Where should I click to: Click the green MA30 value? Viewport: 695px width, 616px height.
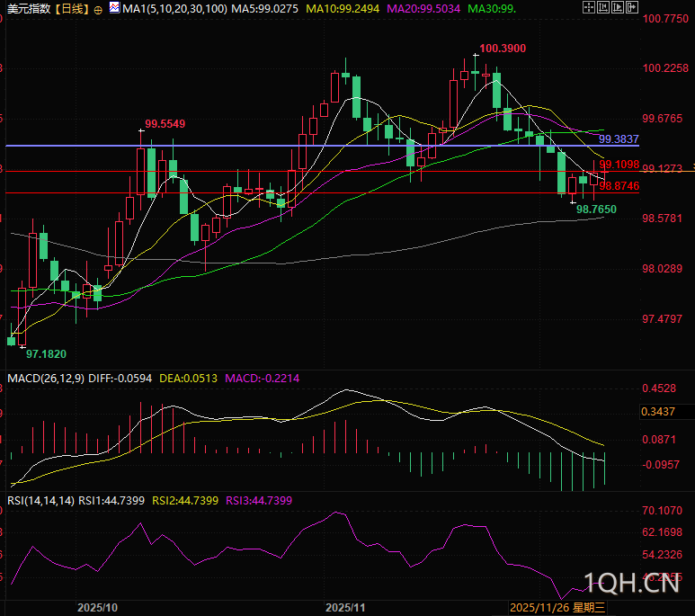pyautogui.click(x=492, y=8)
